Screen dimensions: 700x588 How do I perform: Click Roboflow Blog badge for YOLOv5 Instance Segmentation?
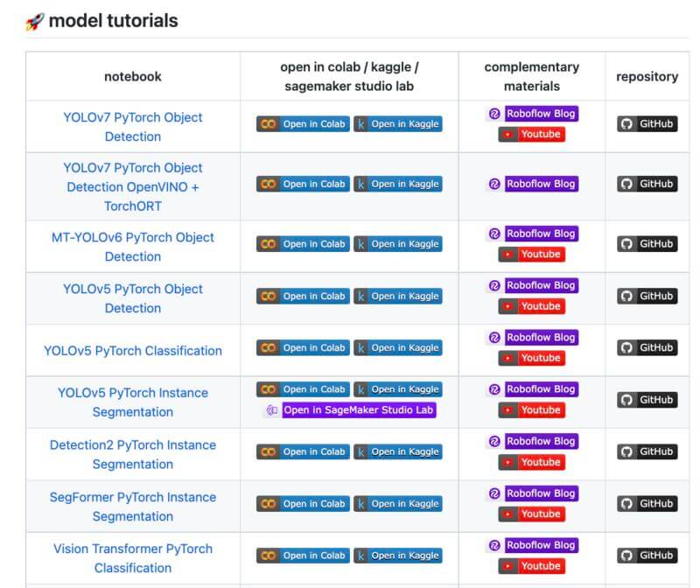532,388
